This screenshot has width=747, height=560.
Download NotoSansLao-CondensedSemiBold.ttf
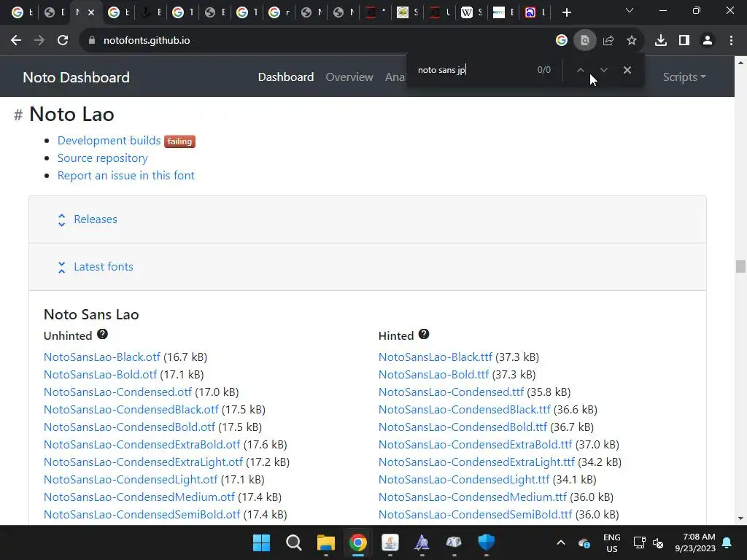pyautogui.click(x=476, y=515)
